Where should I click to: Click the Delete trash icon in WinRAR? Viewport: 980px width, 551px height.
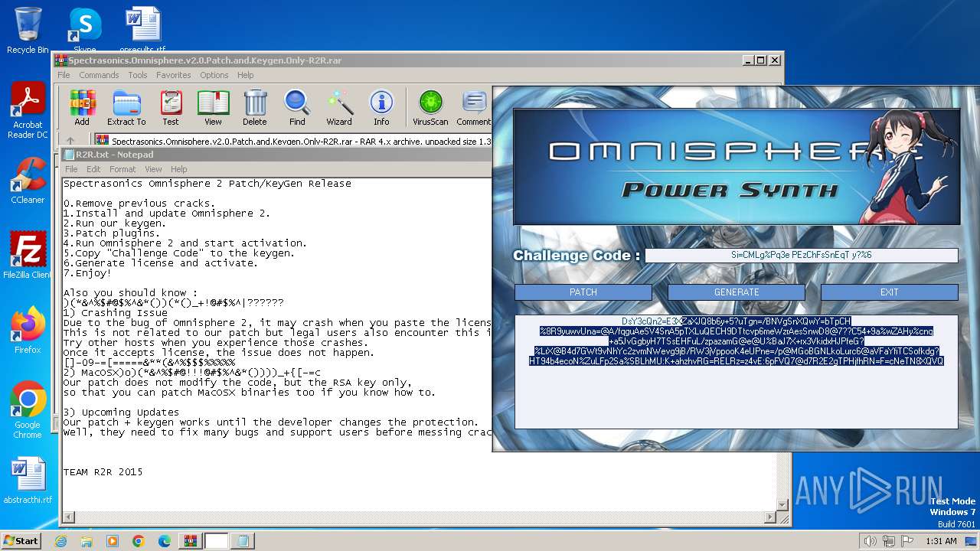(x=255, y=107)
